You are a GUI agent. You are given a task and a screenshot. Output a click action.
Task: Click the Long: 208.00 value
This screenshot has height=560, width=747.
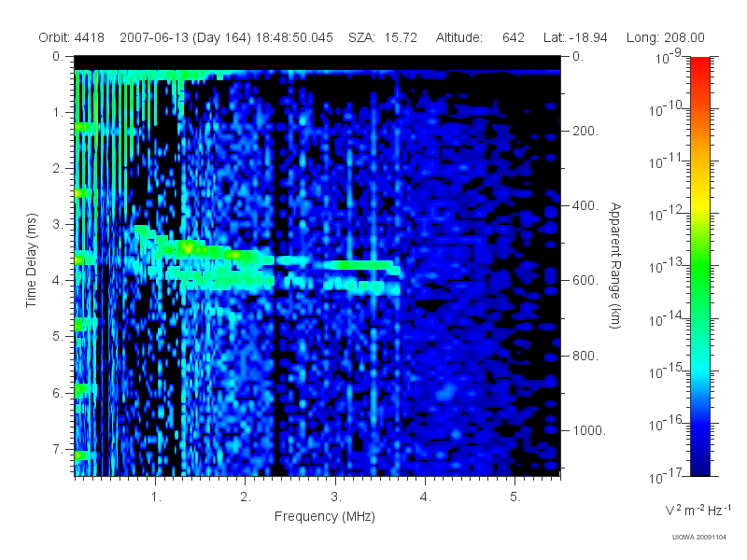coord(665,37)
